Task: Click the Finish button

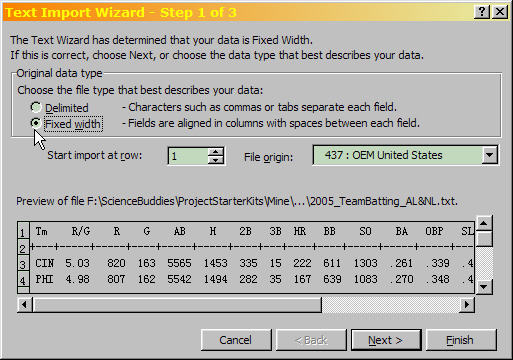Action: (461, 340)
